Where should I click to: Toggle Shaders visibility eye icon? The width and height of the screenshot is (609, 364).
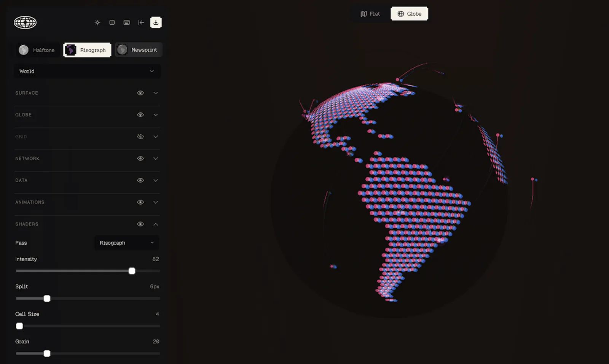click(x=140, y=224)
